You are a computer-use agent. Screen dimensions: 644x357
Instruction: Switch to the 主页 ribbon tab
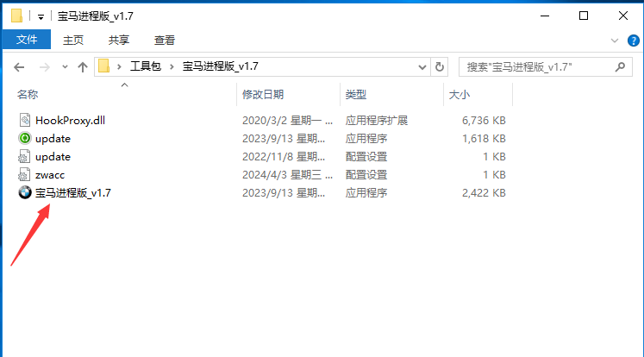pos(73,41)
